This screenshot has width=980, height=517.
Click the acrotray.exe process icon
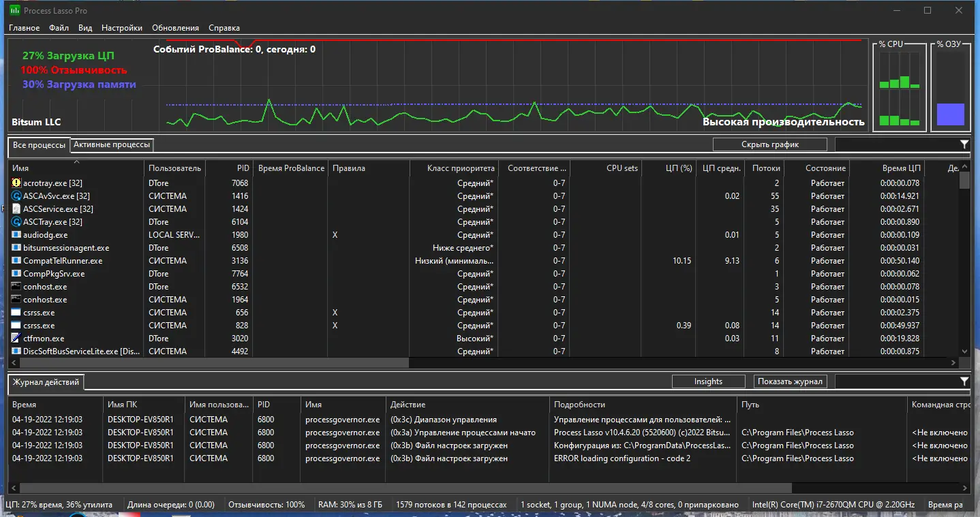tap(16, 183)
